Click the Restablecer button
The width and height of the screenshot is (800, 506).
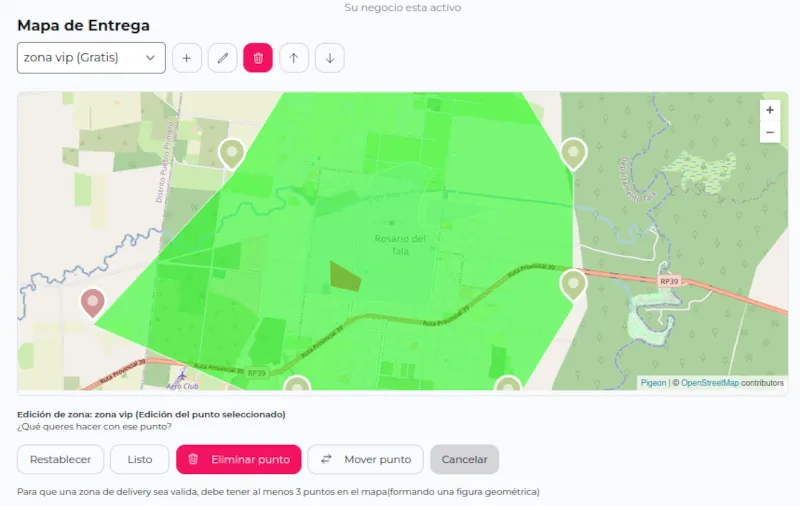tap(60, 459)
